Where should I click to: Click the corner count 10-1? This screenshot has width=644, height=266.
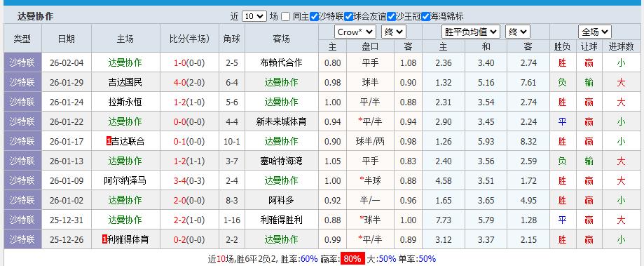pyautogui.click(x=232, y=142)
